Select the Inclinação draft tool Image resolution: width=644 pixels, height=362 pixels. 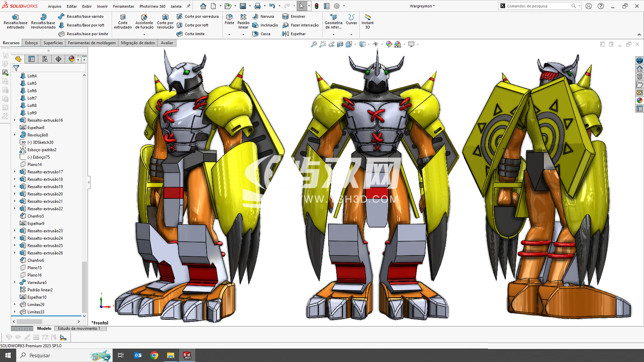[x=265, y=25]
